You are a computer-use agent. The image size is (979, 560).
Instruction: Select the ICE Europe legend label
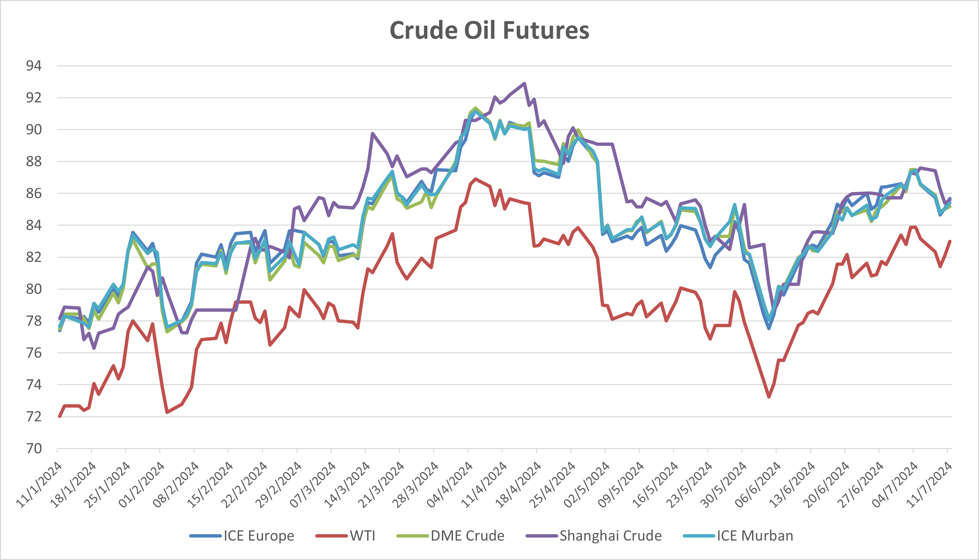coord(258,536)
